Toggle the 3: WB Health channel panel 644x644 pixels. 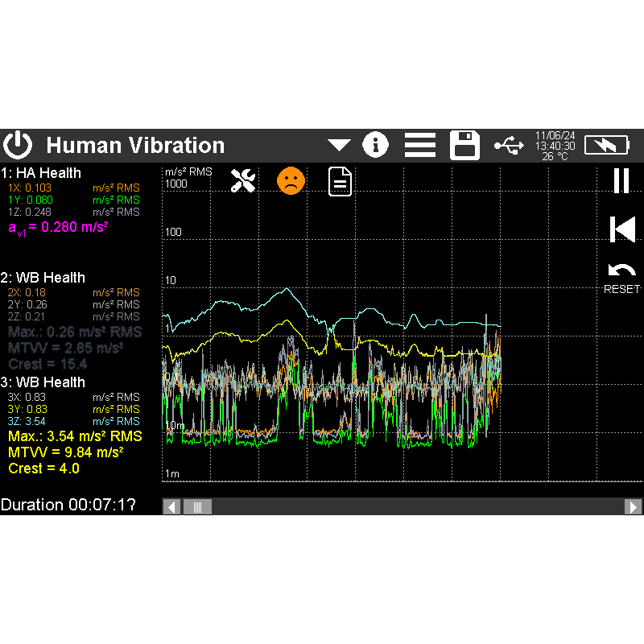(43, 382)
